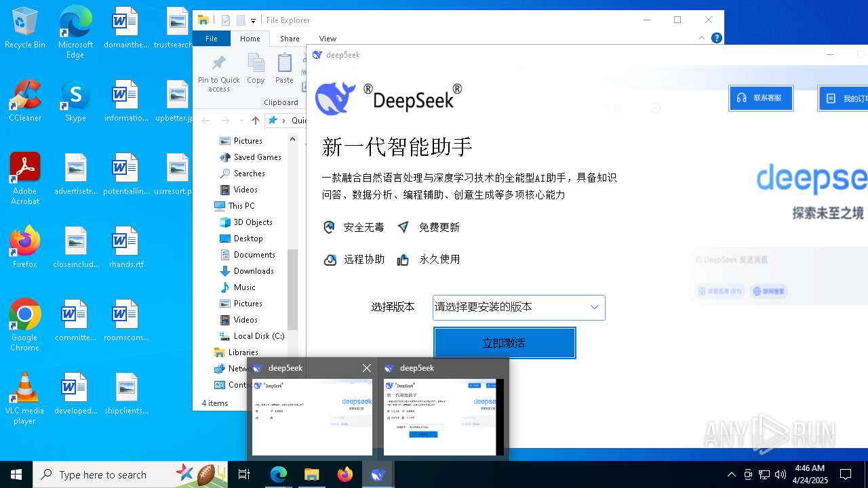The height and width of the screenshot is (488, 868).
Task: Click Paste icon in File Explorer ribbon
Action: point(284,69)
